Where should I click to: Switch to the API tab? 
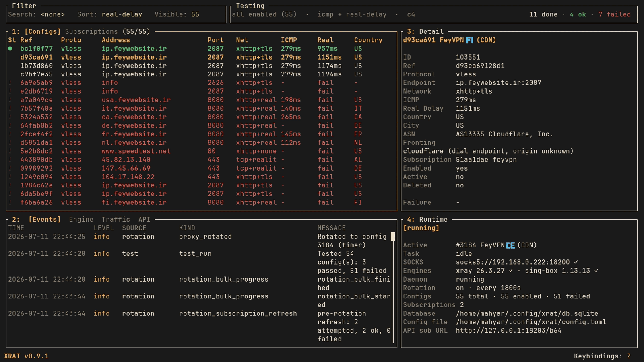coord(144,219)
